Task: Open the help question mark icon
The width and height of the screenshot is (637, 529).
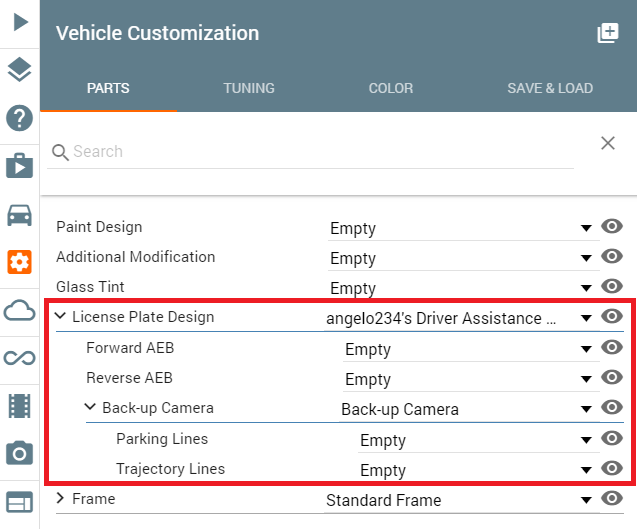Action: pos(19,118)
